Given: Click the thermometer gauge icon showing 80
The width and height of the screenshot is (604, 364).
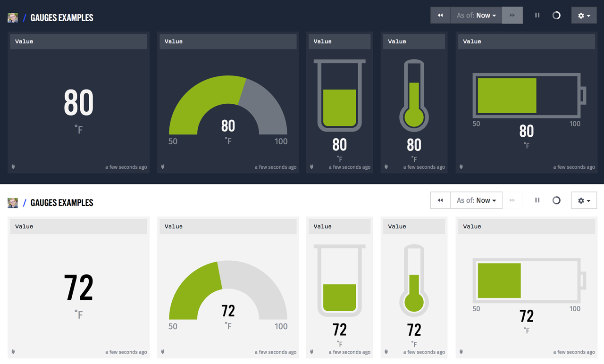Looking at the screenshot, I should (414, 96).
